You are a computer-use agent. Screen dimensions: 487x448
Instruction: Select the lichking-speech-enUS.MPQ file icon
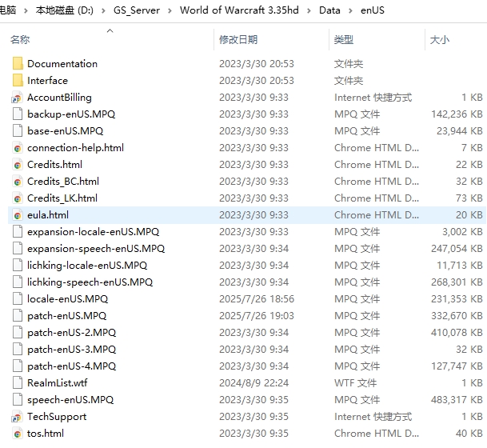[x=18, y=282]
